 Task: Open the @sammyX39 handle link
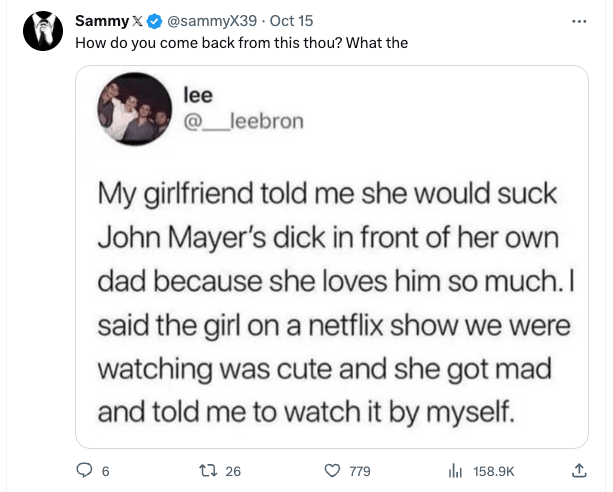coord(212,21)
